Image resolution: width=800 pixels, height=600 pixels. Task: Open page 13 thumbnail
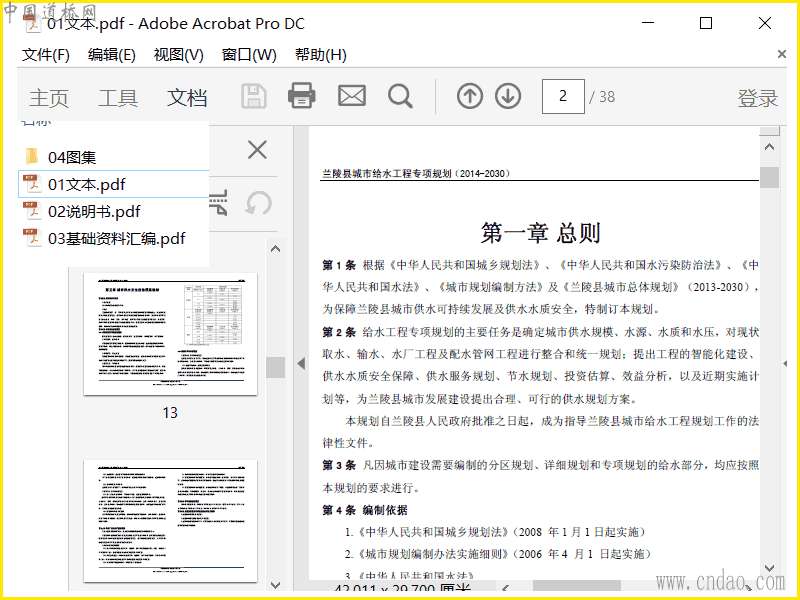point(170,334)
